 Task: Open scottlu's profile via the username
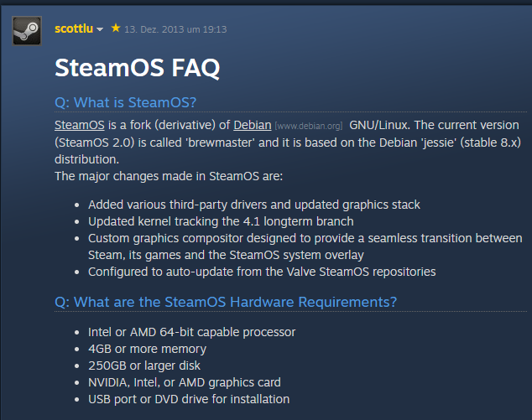(73, 29)
